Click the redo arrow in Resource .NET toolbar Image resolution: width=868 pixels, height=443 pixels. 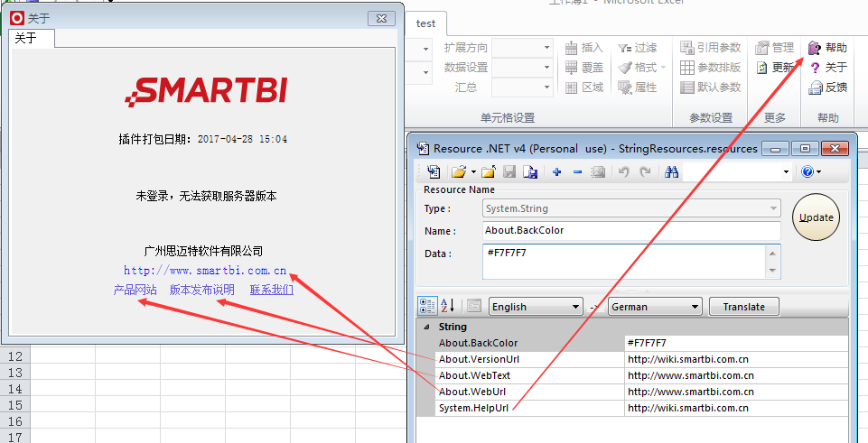tap(645, 172)
